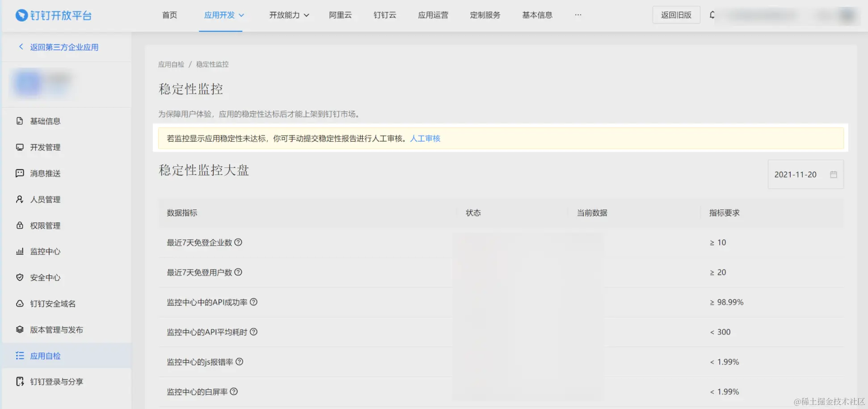Click the < 300 requirement value
This screenshot has width=868, height=409.
click(720, 332)
